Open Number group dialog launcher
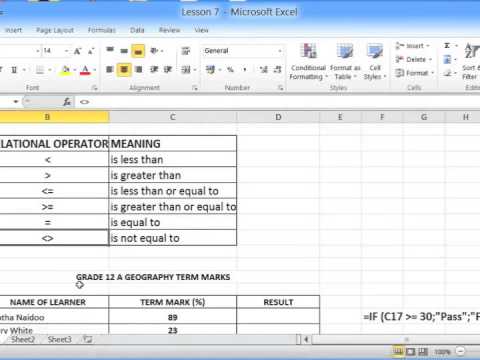Viewport: 480px width, 360px height. (x=281, y=88)
